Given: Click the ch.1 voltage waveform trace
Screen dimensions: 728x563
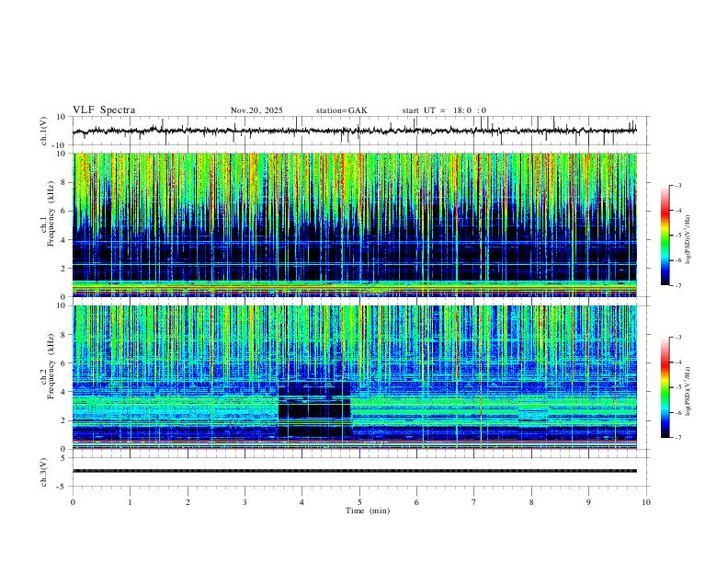Looking at the screenshot, I should pyautogui.click(x=355, y=131).
